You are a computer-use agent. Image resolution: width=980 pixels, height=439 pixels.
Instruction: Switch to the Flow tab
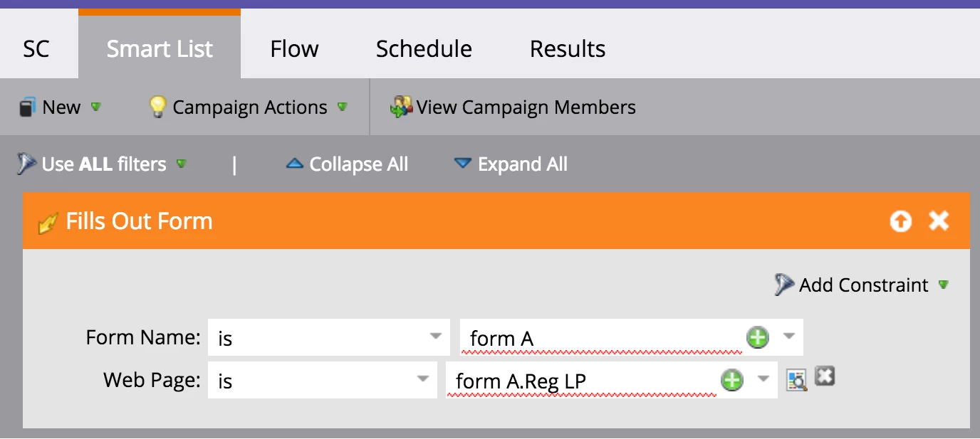click(x=294, y=48)
